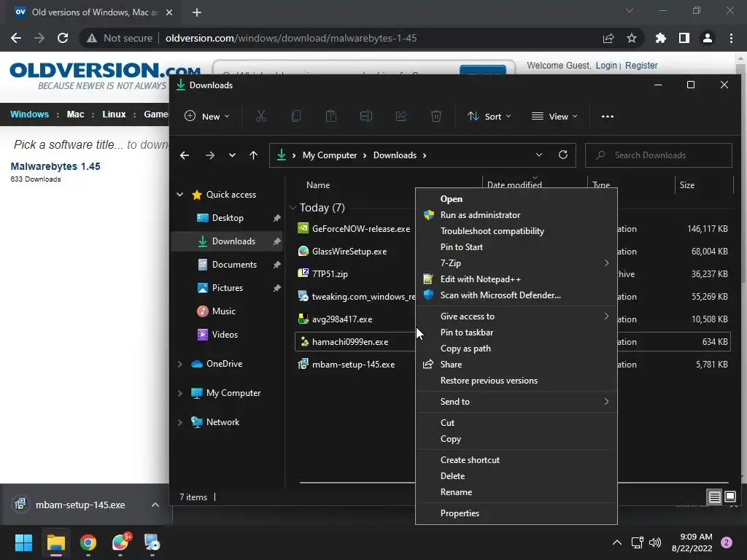Click the Cut icon in Explorer toolbar
Viewport: 747px width, 560px height.
click(260, 116)
